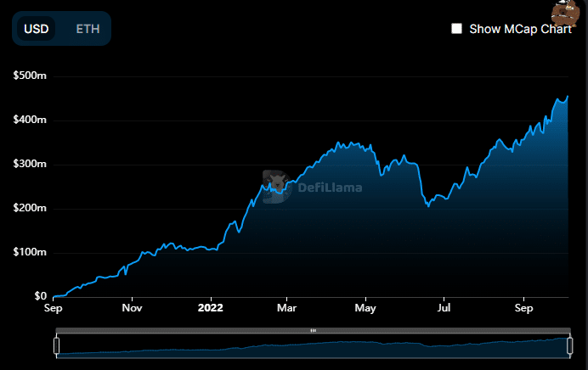Image resolution: width=588 pixels, height=370 pixels.
Task: Click the Nov x-axis label
Action: 132,308
